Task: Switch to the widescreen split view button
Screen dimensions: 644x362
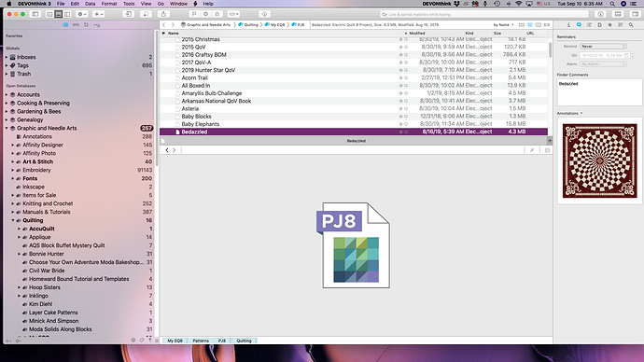Action: click(x=67, y=14)
